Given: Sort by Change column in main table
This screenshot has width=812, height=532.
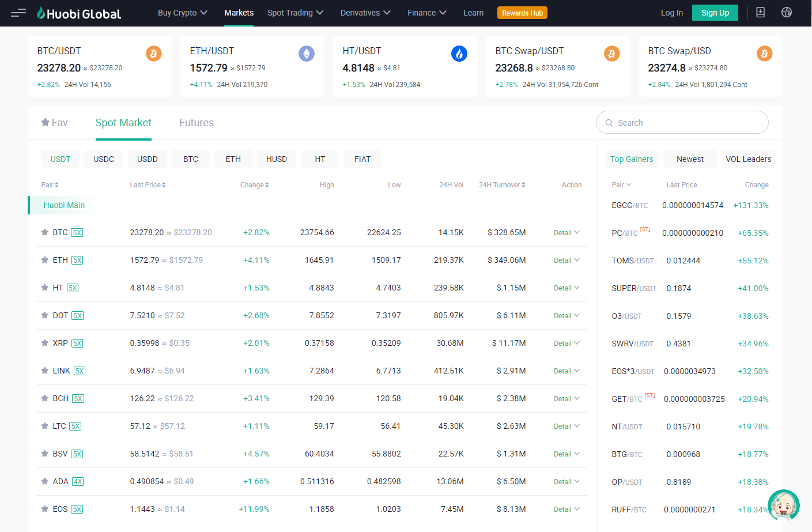Looking at the screenshot, I should click(255, 185).
